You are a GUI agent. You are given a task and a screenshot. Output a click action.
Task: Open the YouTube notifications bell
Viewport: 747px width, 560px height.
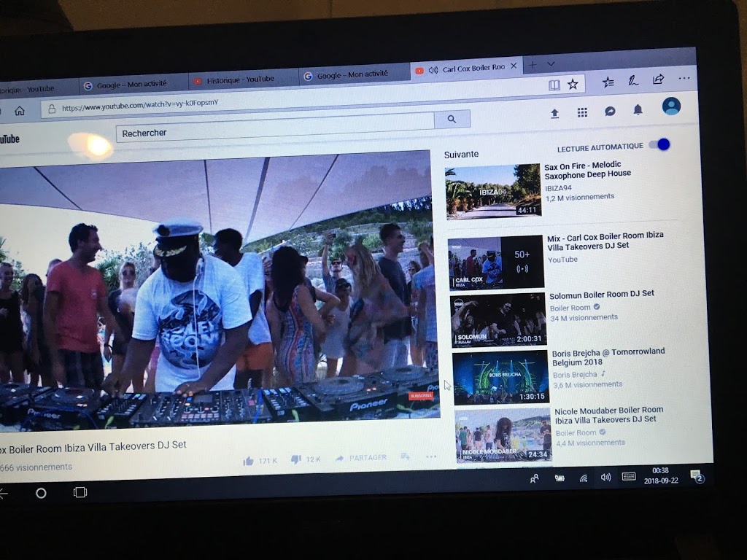click(638, 109)
